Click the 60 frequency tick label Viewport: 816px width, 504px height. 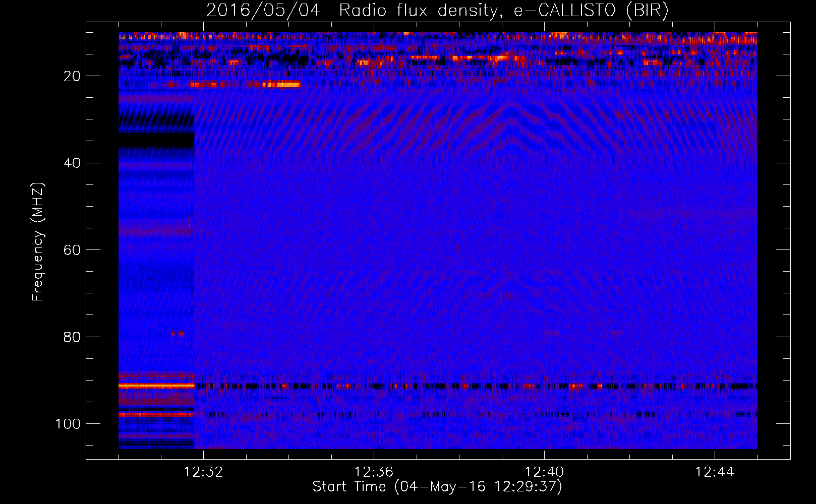point(72,250)
